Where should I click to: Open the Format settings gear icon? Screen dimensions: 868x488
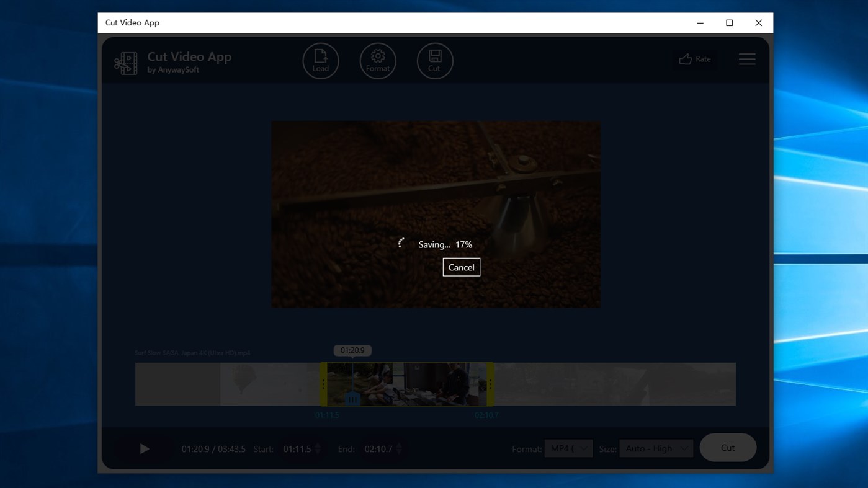point(378,60)
